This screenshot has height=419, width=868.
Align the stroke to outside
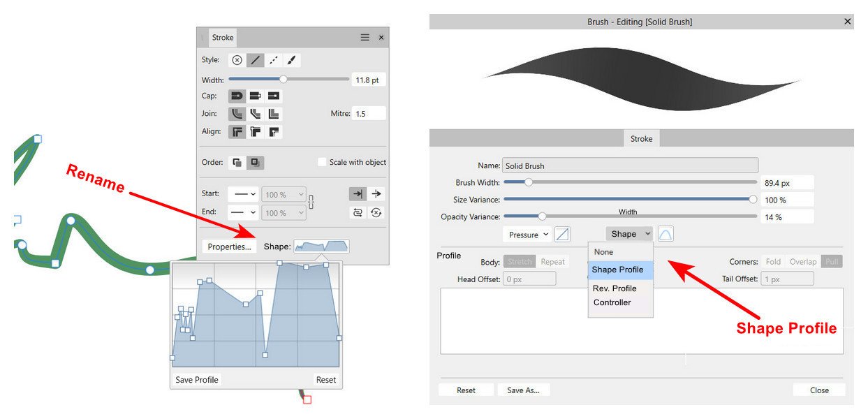coord(274,131)
